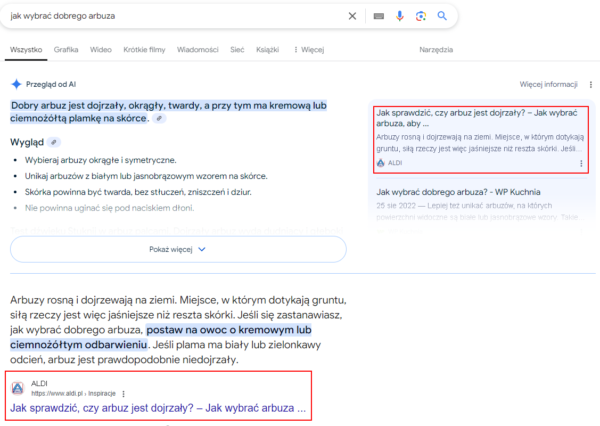Click the 'Unikaj arbuzów z białym' bullet
The image size is (600, 426).
(146, 176)
